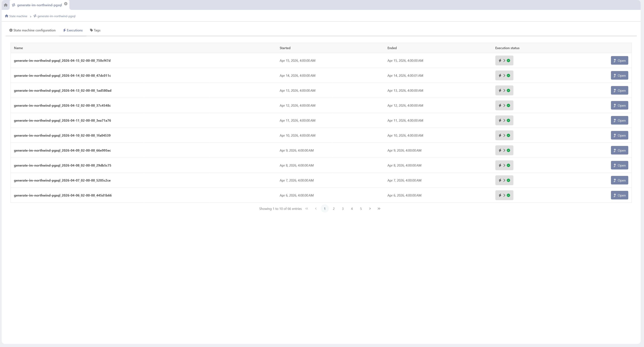The image size is (644, 347).
Task: Click started time Apr 6, 2026, 4:00:00 AM
Action: (x=296, y=195)
